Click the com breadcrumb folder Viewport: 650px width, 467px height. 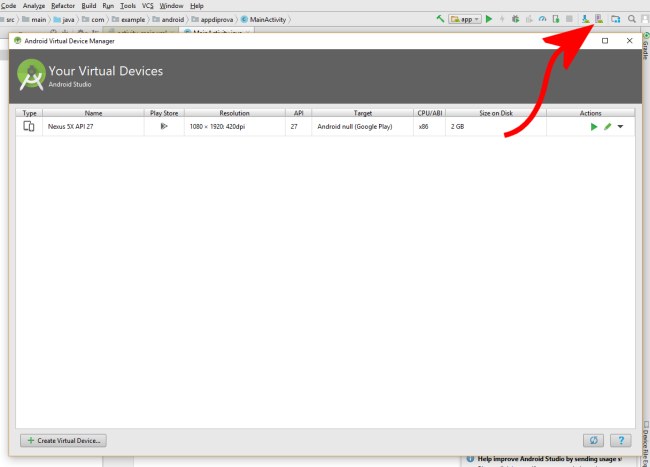[93, 19]
